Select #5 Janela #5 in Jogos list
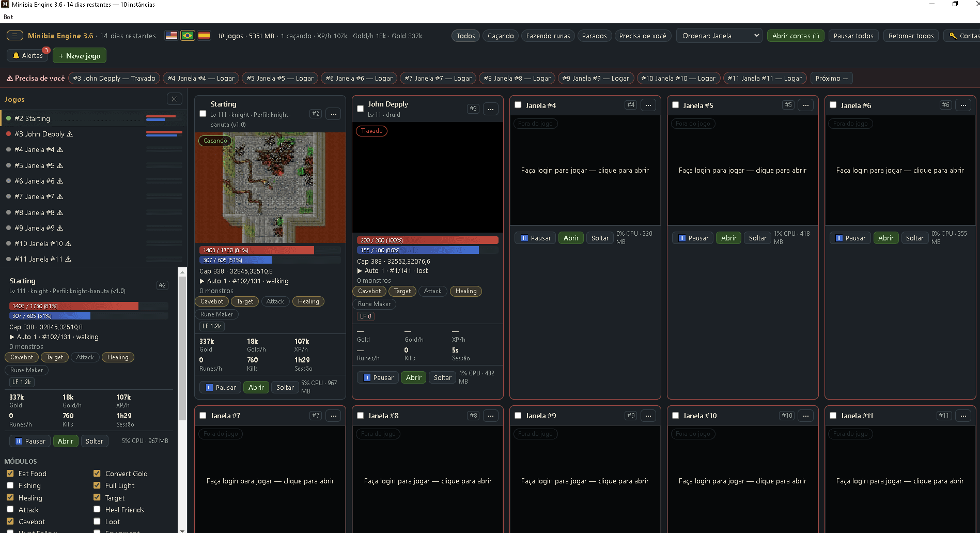 (x=93, y=165)
